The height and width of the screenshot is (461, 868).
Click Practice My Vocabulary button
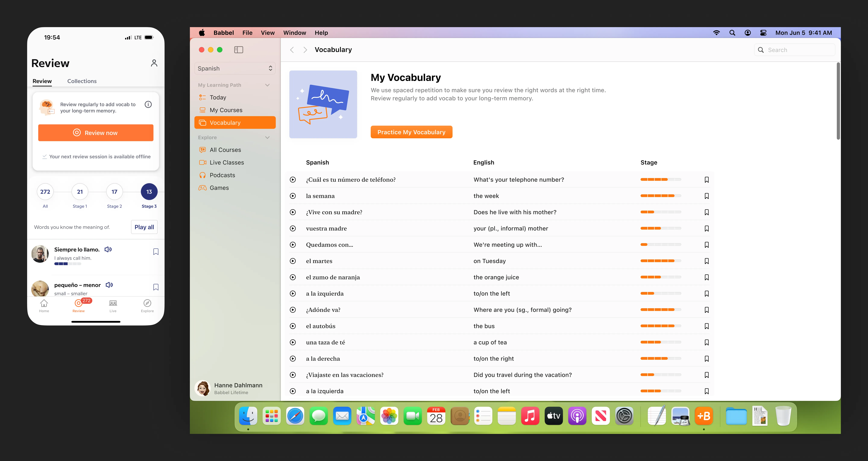pyautogui.click(x=411, y=132)
